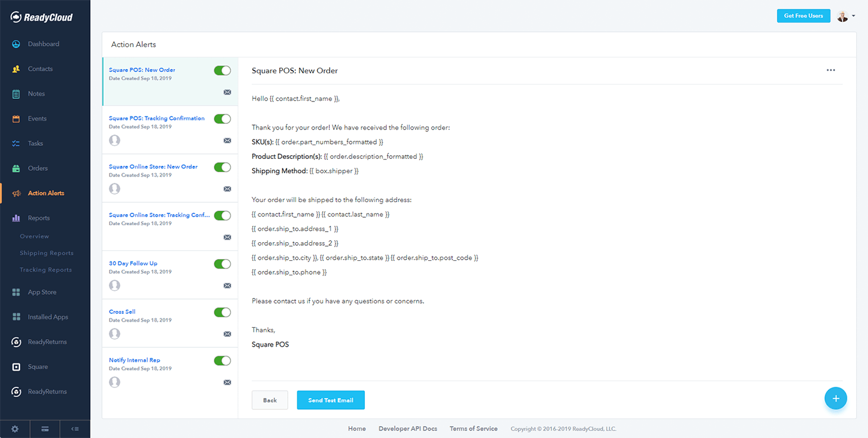Click the Tasks checklist icon

pyautogui.click(x=16, y=143)
